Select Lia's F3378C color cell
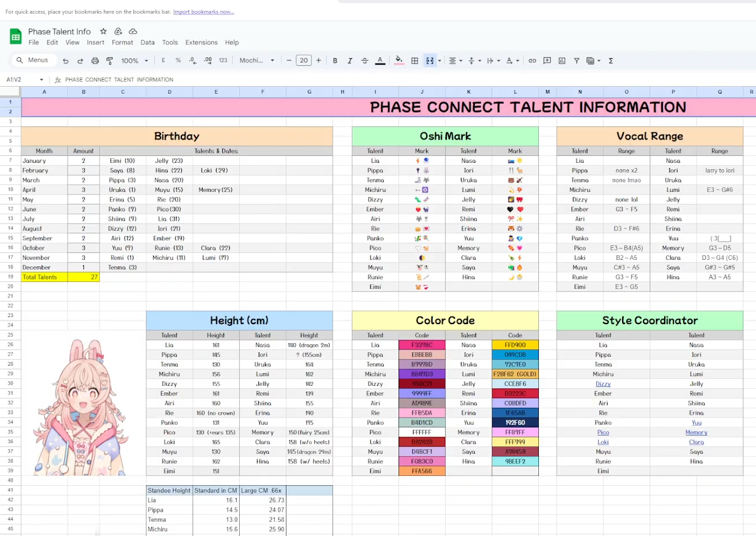The image size is (756, 536). (422, 345)
